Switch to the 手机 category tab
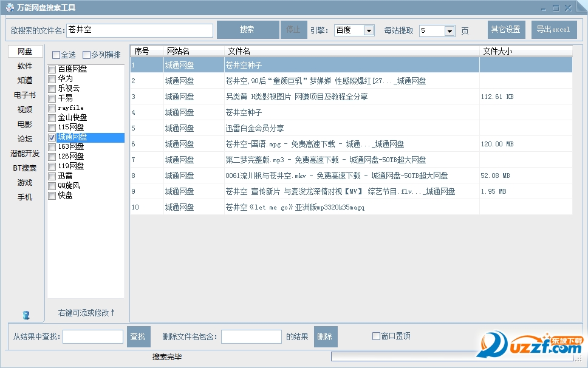The height and width of the screenshot is (368, 588). coord(25,197)
